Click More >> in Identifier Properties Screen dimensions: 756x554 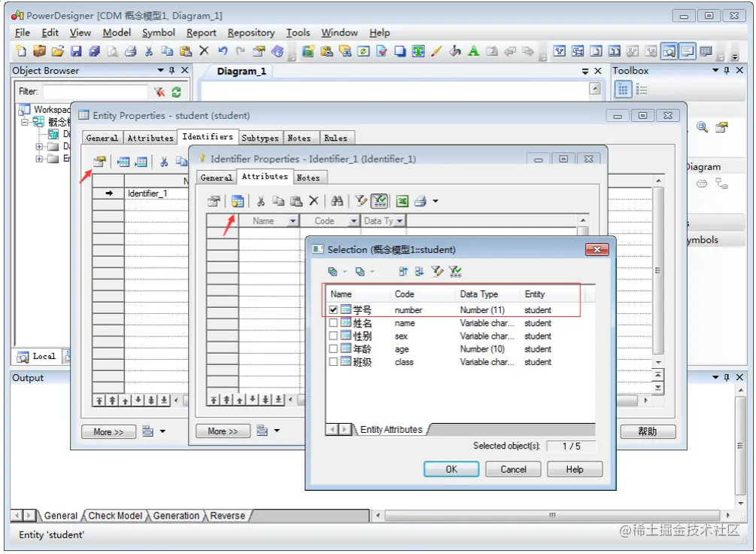point(223,431)
